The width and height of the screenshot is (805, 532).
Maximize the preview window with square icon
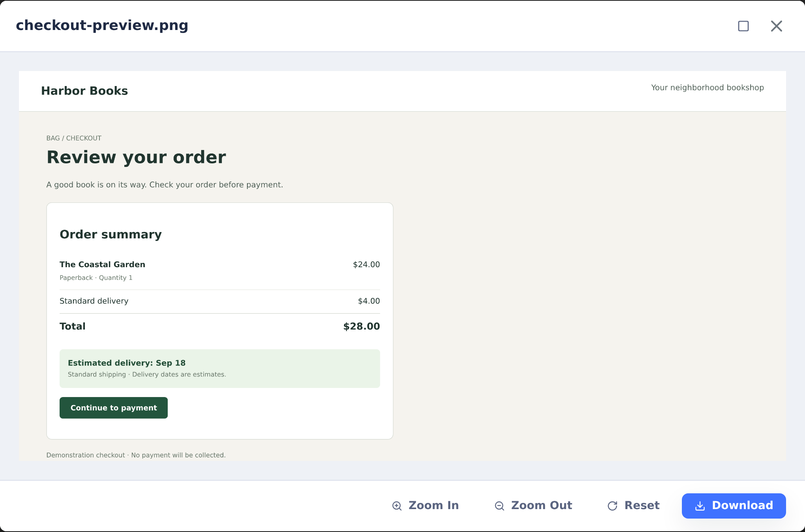[x=743, y=26]
